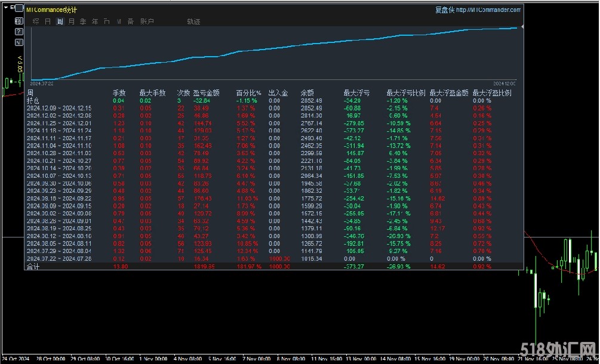
Task: Click the square-root symbol icon in sidebar
Action: [x=19, y=42]
